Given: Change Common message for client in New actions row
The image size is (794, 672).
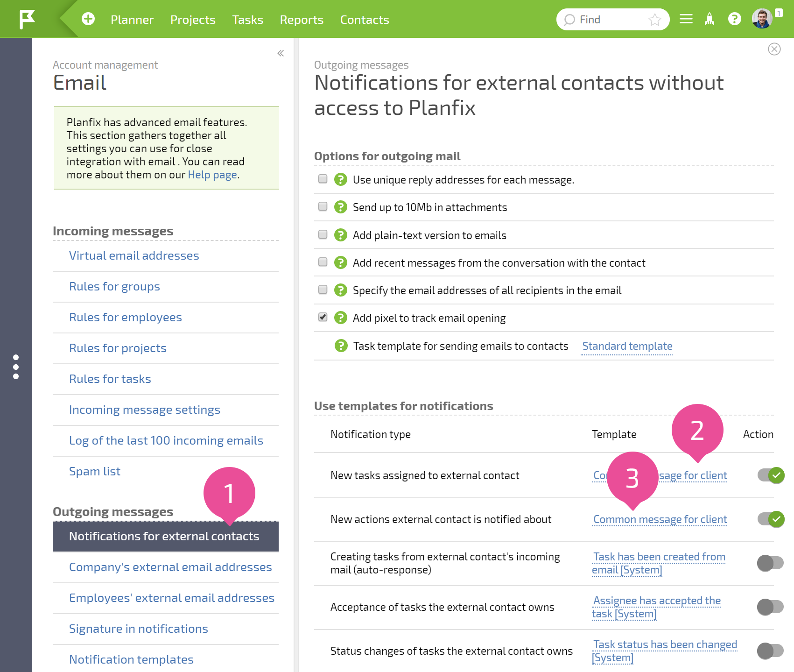Looking at the screenshot, I should point(660,519).
